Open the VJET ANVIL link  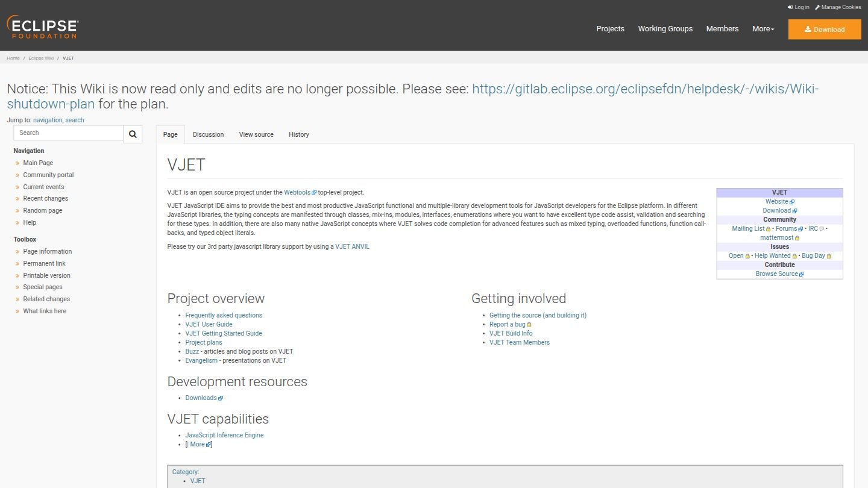click(353, 246)
